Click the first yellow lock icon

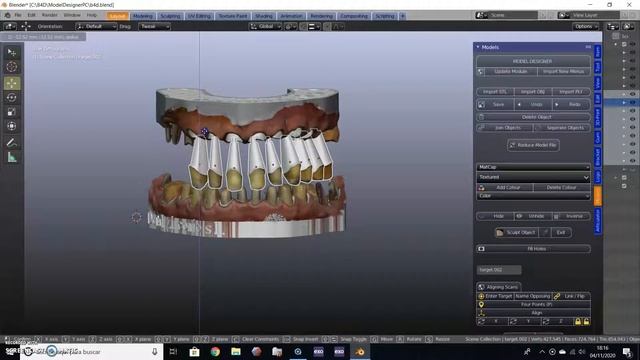[578, 322]
